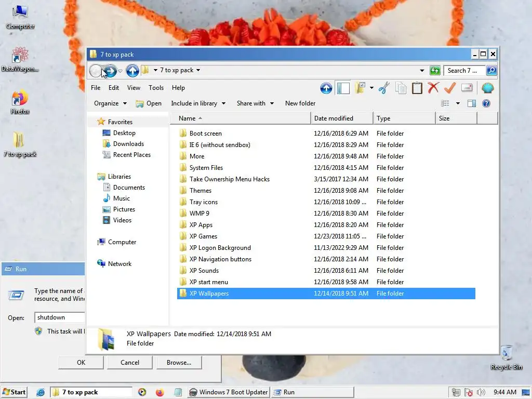Sort by the Date modified column header
The height and width of the screenshot is (399, 532).
(342, 118)
